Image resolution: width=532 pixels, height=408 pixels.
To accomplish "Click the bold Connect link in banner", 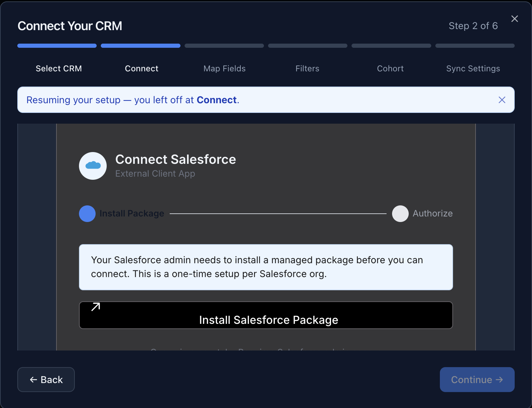I will [217, 100].
